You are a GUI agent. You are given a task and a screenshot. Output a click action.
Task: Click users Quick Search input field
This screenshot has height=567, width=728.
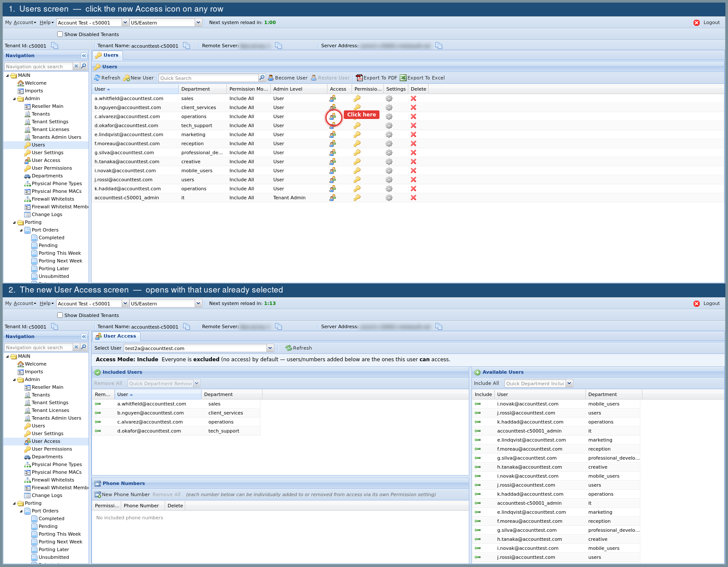(x=208, y=78)
